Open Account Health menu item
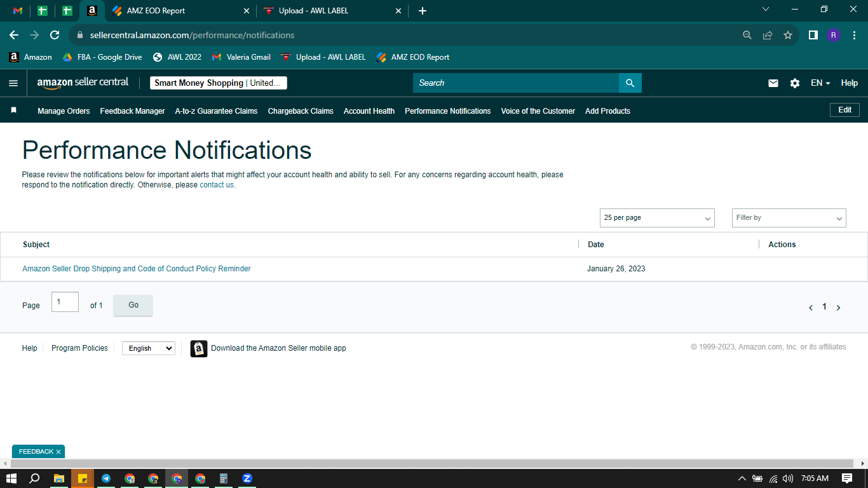The image size is (868, 488). pos(369,111)
